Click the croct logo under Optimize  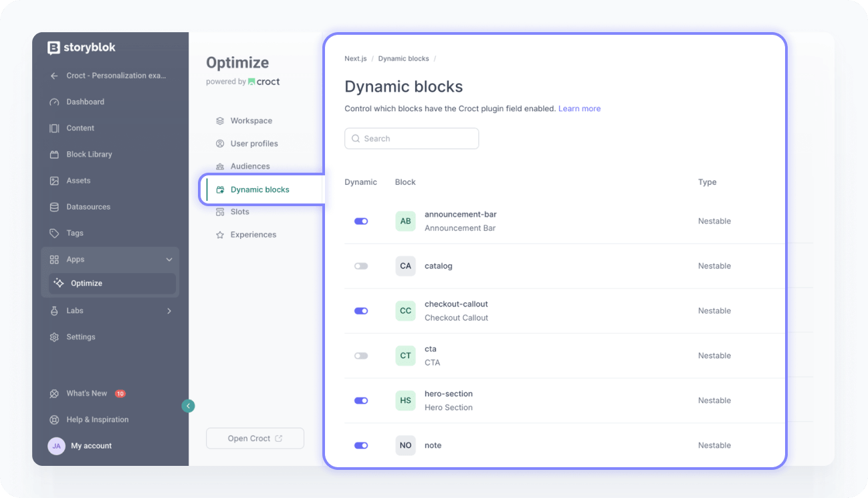[x=264, y=82]
